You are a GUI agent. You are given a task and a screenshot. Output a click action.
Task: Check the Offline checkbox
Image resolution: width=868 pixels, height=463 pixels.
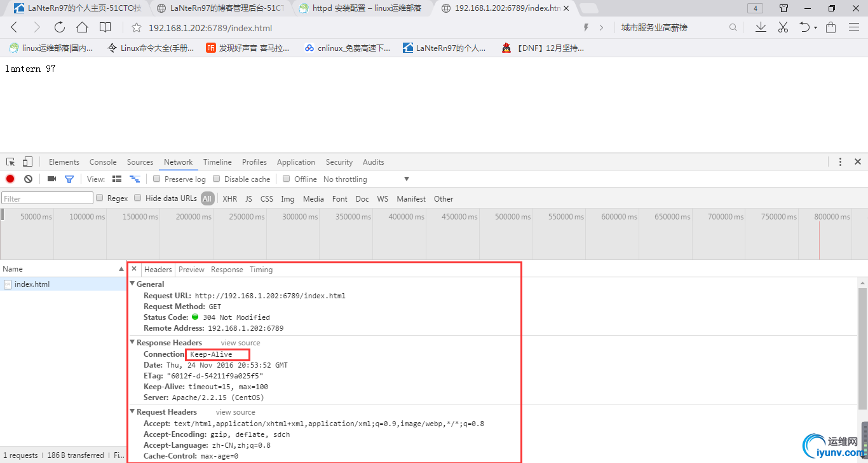click(287, 179)
